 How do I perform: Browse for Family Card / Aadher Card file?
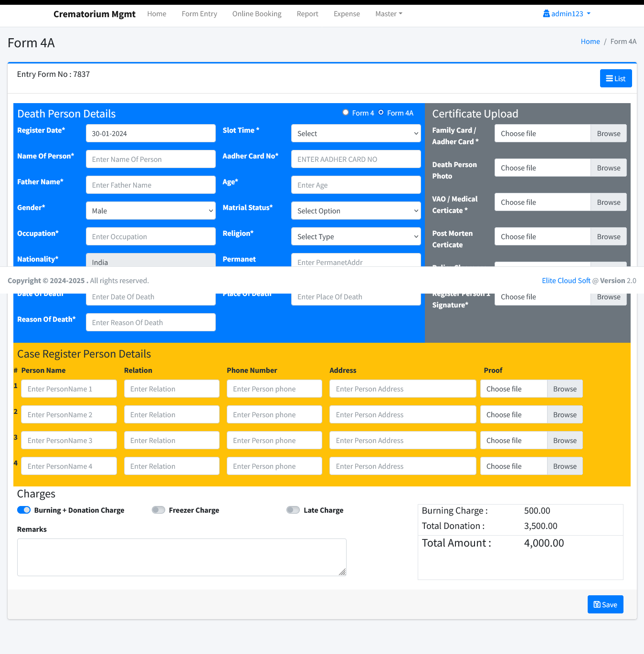[608, 134]
